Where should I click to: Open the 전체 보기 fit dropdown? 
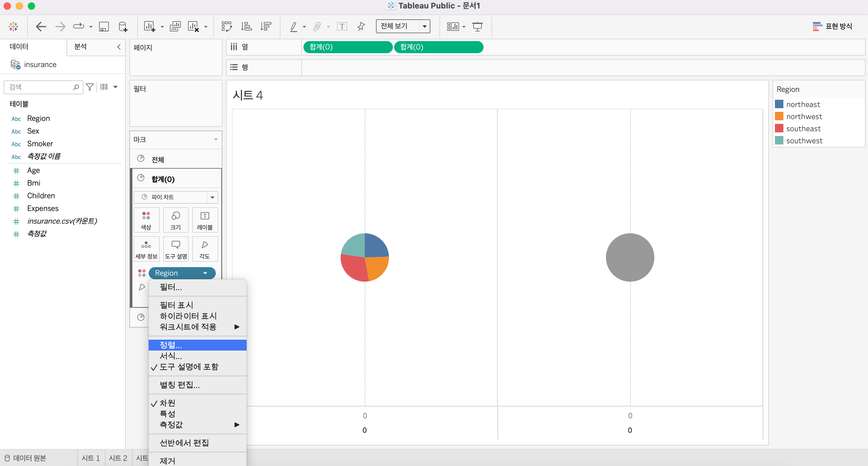424,26
